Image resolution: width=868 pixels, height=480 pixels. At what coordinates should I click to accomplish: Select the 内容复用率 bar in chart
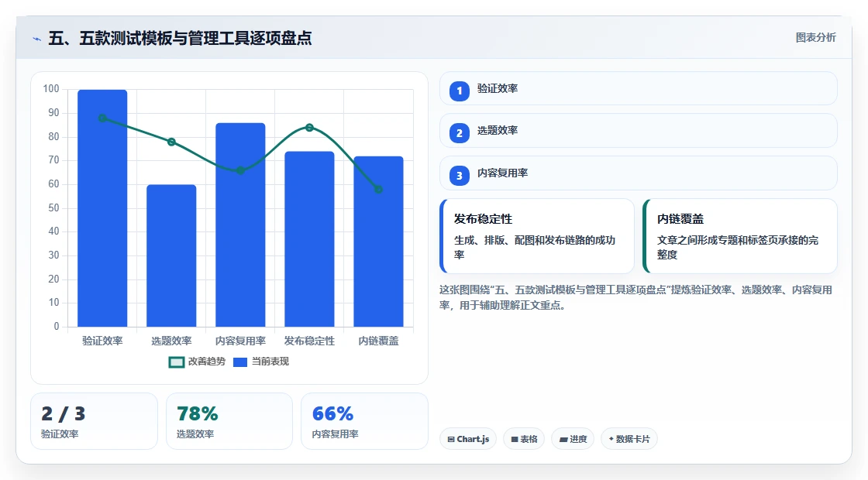[x=240, y=225]
